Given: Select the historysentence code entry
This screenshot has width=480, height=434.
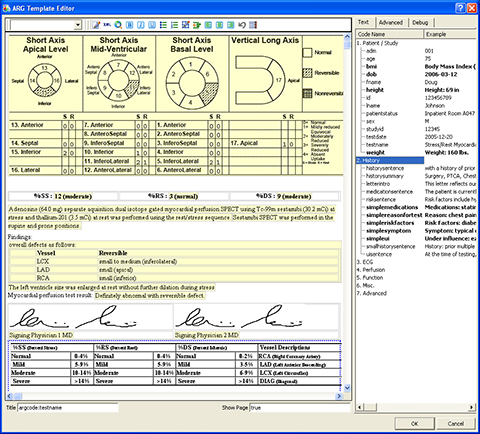Looking at the screenshot, I should [385, 168].
